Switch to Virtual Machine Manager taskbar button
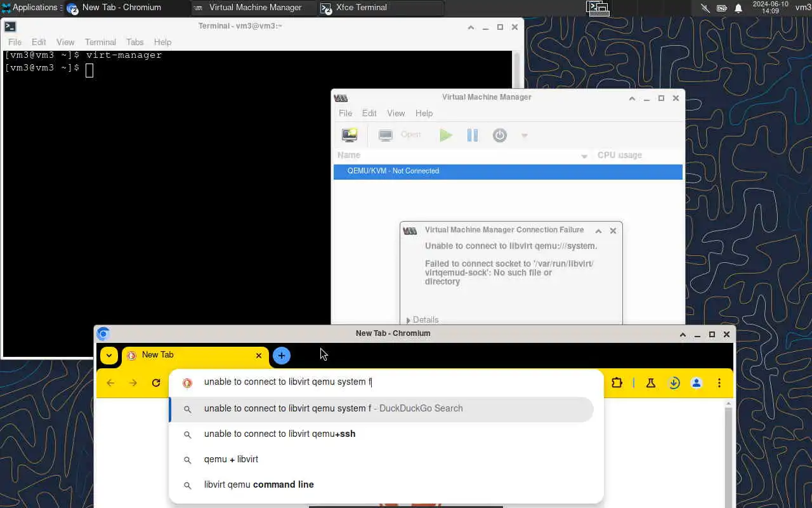The width and height of the screenshot is (812, 508). coord(254,8)
